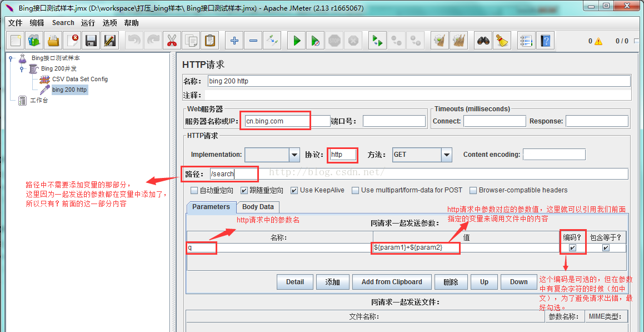644x332 pixels.
Task: Switch to the Parameters tab
Action: click(x=211, y=207)
